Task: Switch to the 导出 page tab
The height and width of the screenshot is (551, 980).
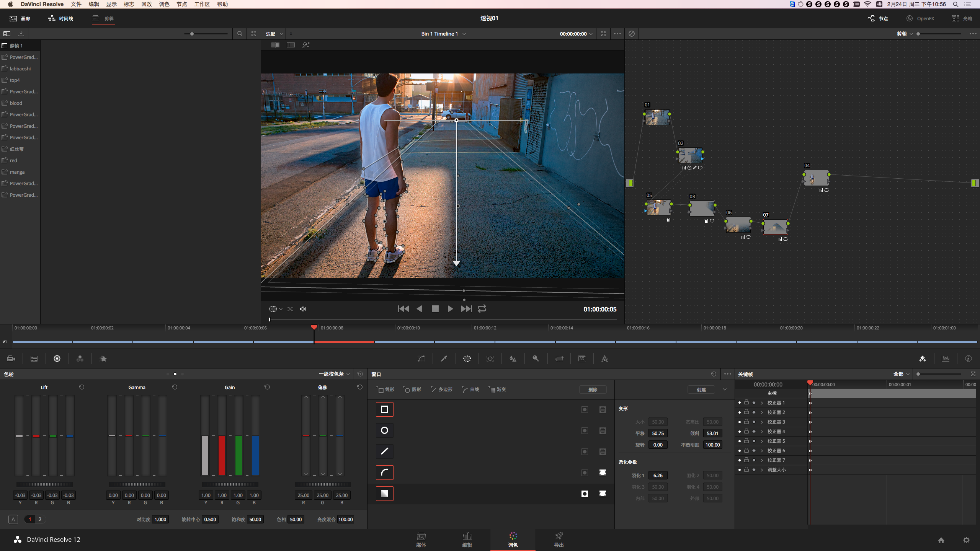Action: point(559,540)
